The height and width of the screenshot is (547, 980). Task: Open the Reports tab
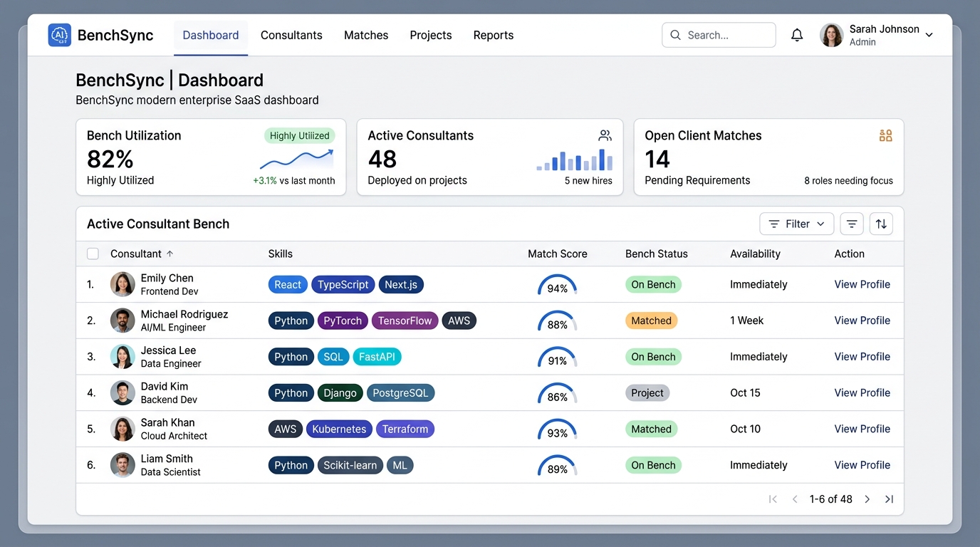pos(494,35)
